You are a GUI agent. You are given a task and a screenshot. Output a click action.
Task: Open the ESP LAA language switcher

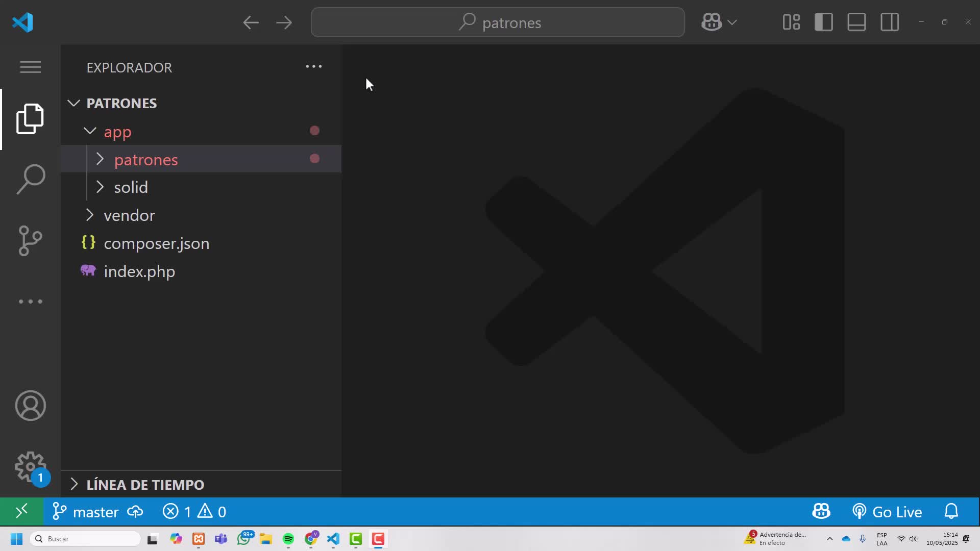[882, 539]
